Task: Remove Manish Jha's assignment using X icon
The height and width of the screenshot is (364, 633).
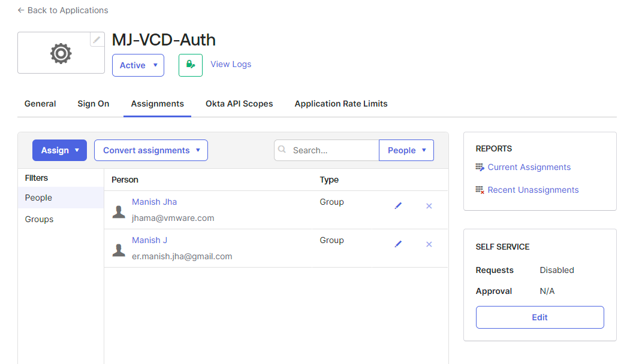Action: coord(429,206)
